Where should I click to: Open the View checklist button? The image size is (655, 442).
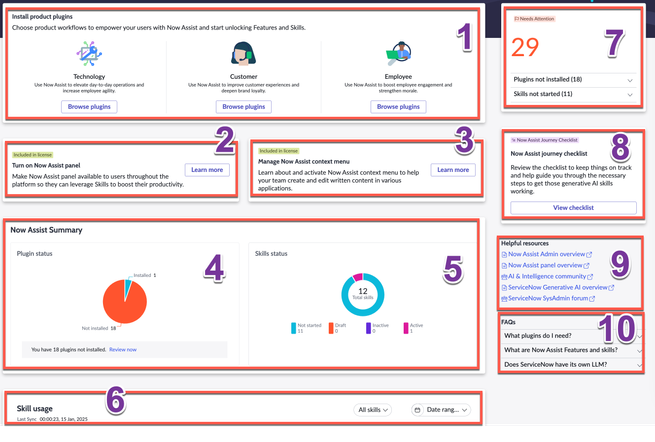tap(573, 208)
